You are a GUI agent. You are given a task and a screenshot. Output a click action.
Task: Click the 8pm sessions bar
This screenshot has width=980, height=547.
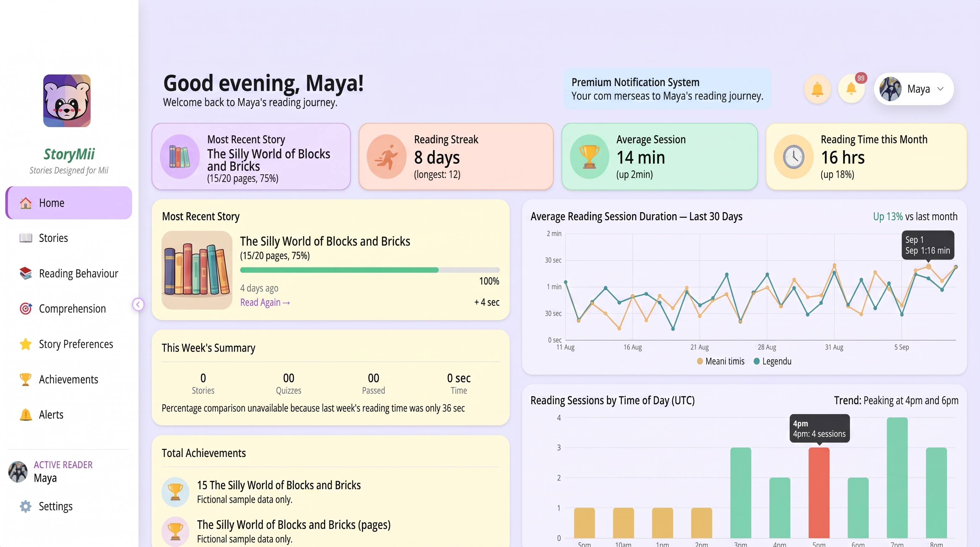coord(936,493)
